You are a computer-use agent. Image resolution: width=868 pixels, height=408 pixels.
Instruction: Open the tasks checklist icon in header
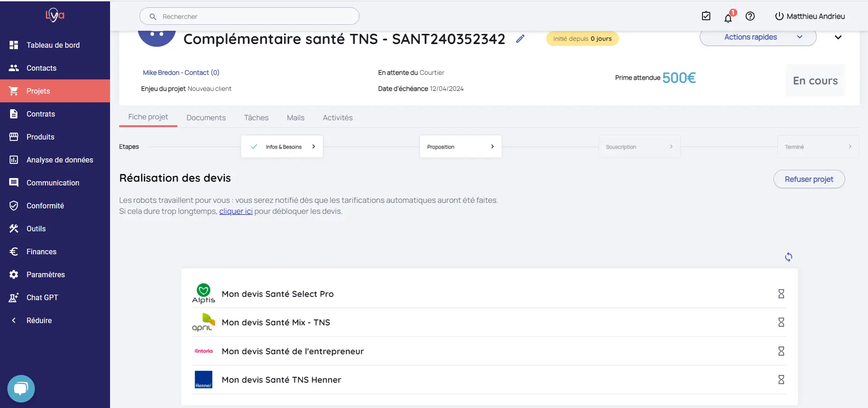[x=706, y=16]
